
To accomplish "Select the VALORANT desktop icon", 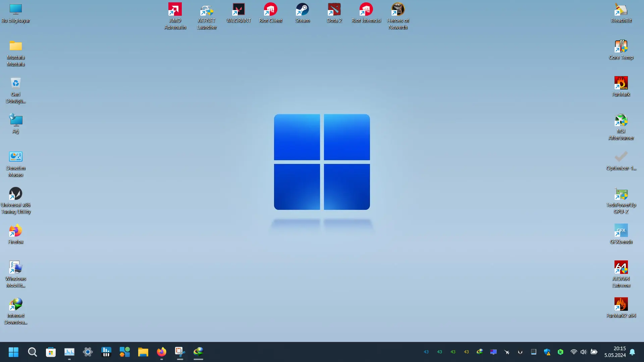I will click(x=238, y=13).
